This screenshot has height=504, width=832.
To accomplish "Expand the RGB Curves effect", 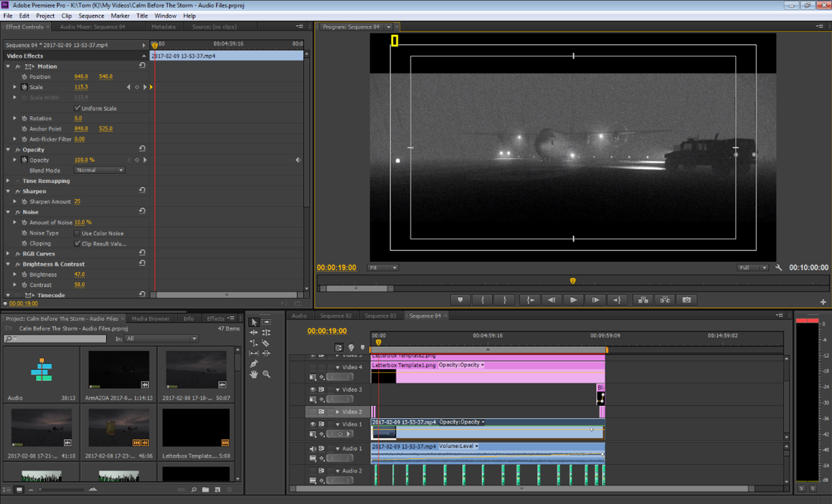I will coord(8,254).
